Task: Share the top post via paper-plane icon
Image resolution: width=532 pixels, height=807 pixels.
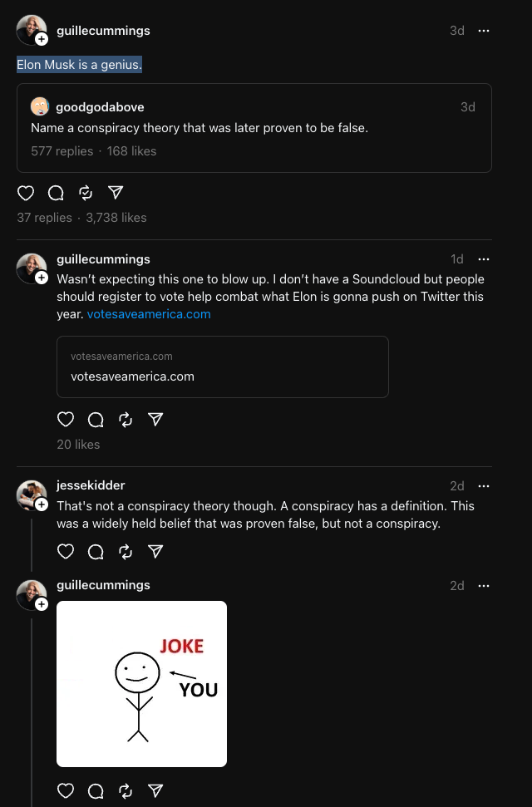Action: 116,193
